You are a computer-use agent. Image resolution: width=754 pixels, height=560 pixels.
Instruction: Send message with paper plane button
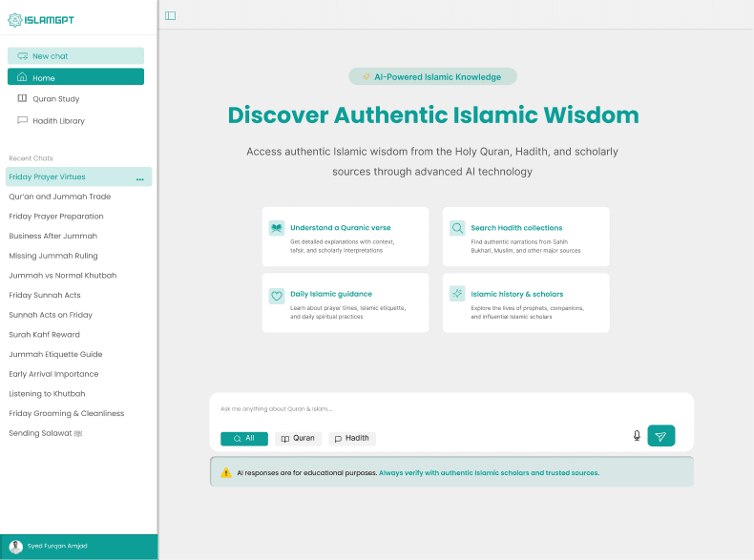pos(661,435)
